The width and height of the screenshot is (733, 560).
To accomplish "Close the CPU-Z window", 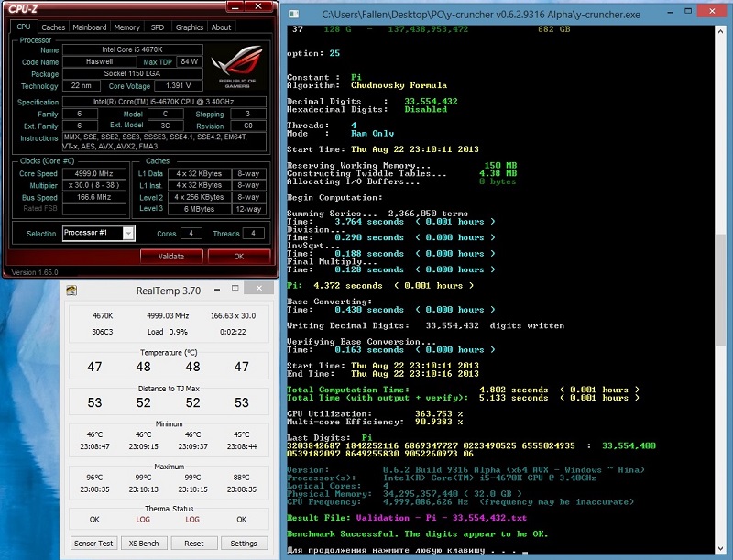I will pyautogui.click(x=258, y=6).
